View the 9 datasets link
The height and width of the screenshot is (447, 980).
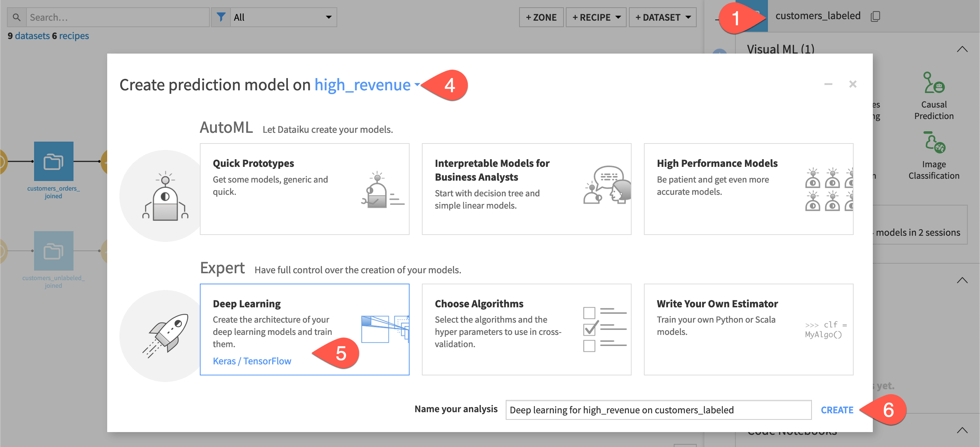point(28,36)
